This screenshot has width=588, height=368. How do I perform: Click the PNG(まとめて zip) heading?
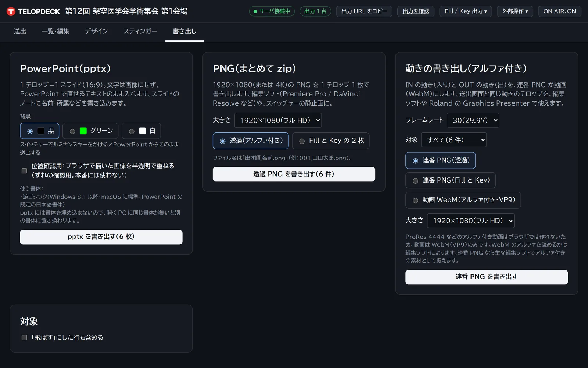pos(254,68)
